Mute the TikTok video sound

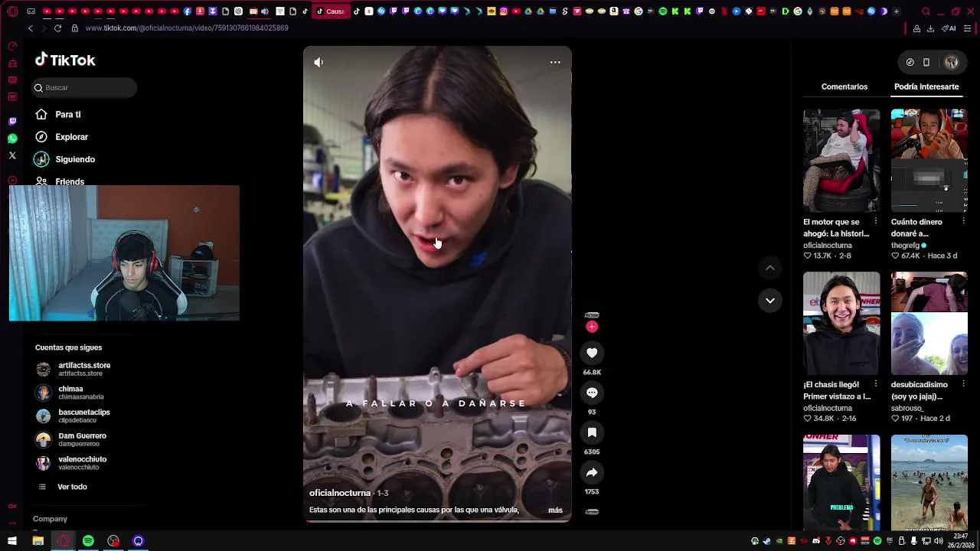[318, 62]
